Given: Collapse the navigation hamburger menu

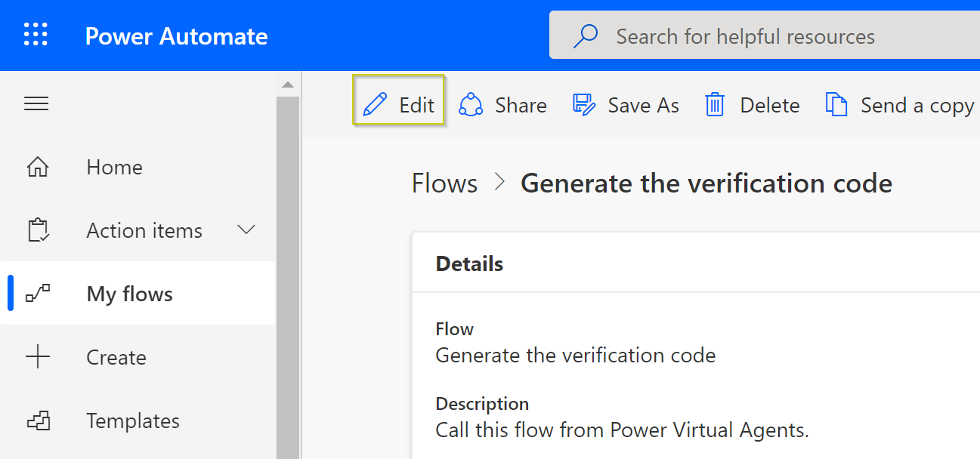Looking at the screenshot, I should pyautogui.click(x=36, y=103).
